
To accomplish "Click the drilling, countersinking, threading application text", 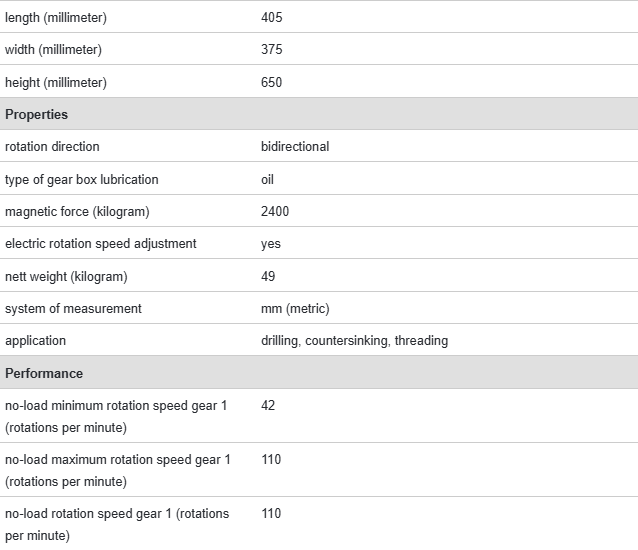I will point(354,340).
